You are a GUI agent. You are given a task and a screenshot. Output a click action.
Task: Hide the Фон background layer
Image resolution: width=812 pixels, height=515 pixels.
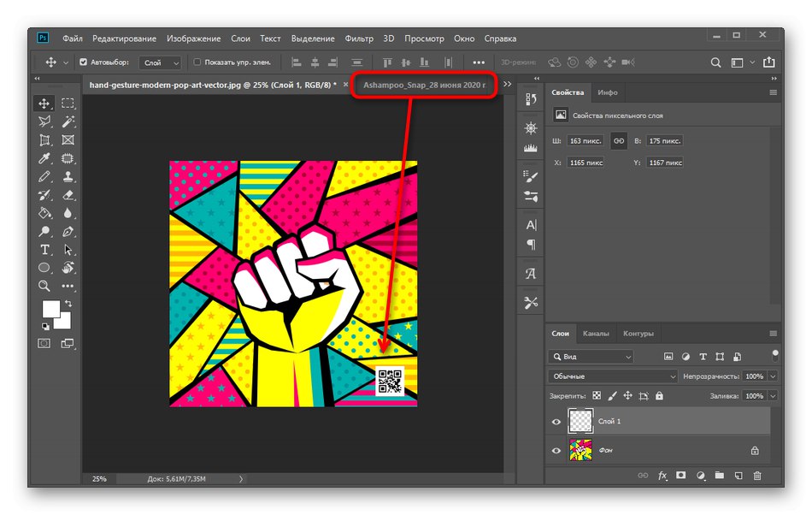556,451
